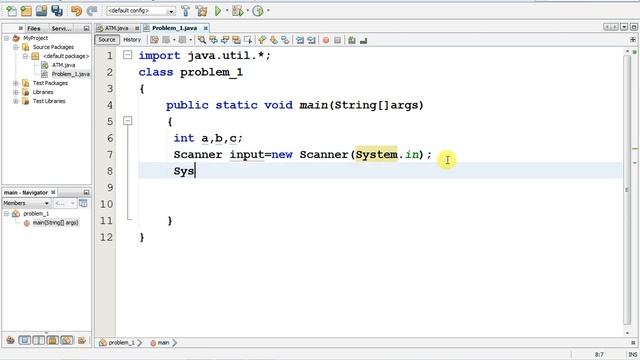
Task: Click the Find Selection magnifier icon
Action: [202, 40]
